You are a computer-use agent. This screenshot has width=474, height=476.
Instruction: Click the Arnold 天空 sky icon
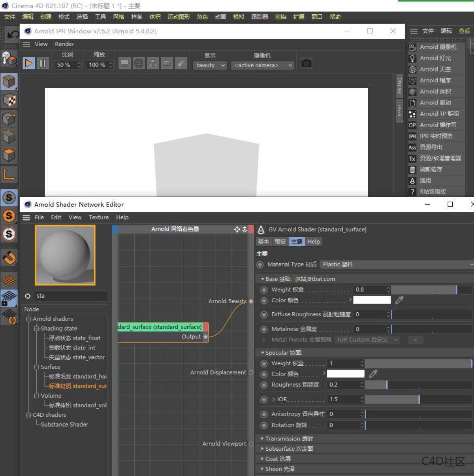click(x=412, y=70)
